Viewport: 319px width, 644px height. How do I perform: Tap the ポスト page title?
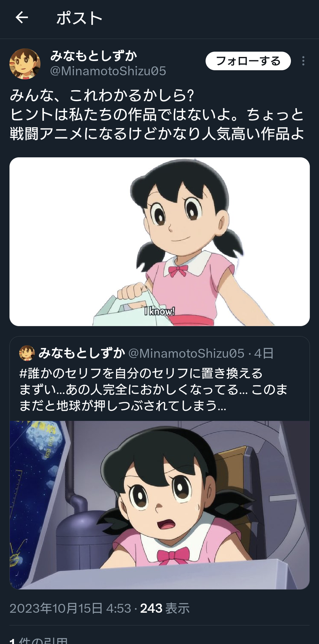pyautogui.click(x=79, y=18)
